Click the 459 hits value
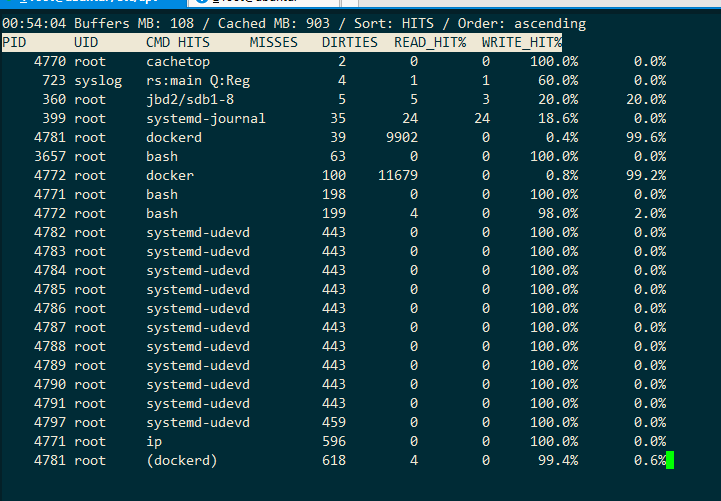 [334, 422]
